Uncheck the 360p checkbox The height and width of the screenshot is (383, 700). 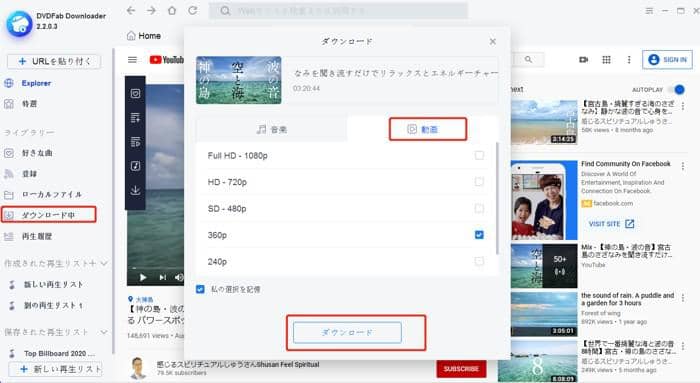[479, 235]
